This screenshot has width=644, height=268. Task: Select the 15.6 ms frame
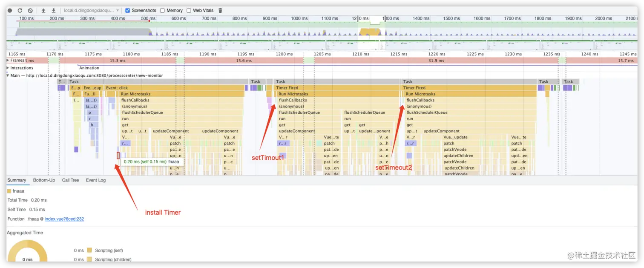(244, 61)
